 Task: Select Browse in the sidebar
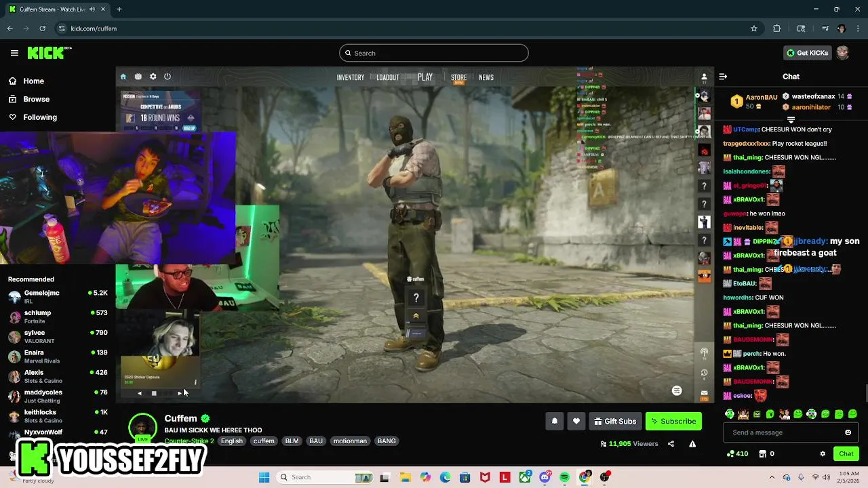(29, 99)
